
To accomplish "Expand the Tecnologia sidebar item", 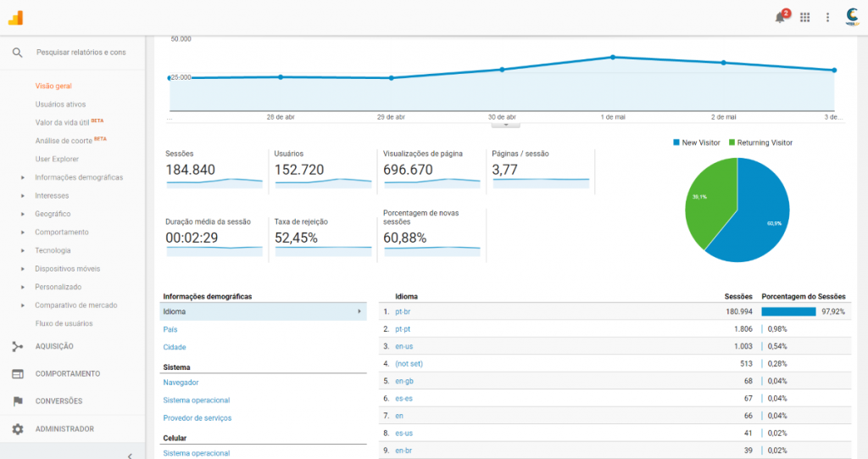I will 23,250.
